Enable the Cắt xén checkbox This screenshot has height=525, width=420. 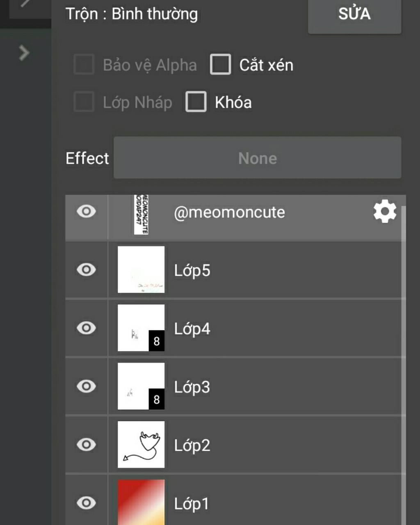coord(220,65)
